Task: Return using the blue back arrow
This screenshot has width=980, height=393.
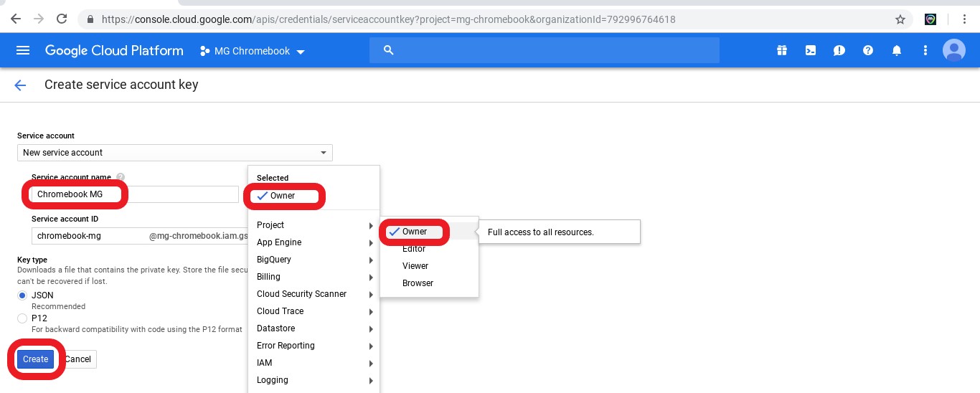Action: click(x=20, y=85)
